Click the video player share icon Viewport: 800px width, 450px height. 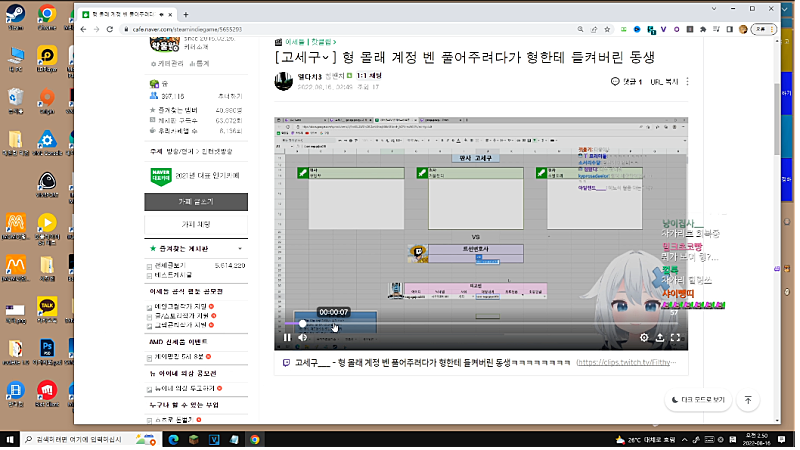(x=660, y=337)
